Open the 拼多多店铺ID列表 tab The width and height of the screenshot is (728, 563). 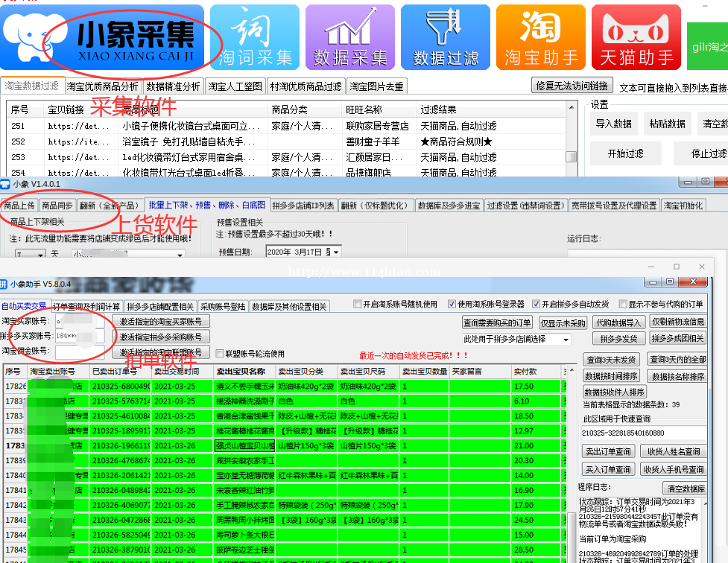coord(303,205)
